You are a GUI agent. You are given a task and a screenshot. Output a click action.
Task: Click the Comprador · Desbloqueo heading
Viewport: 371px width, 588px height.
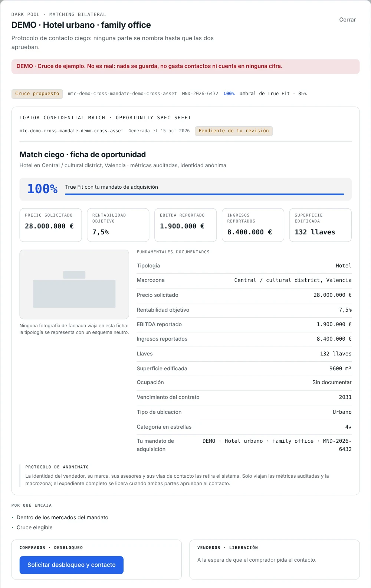tap(51, 548)
